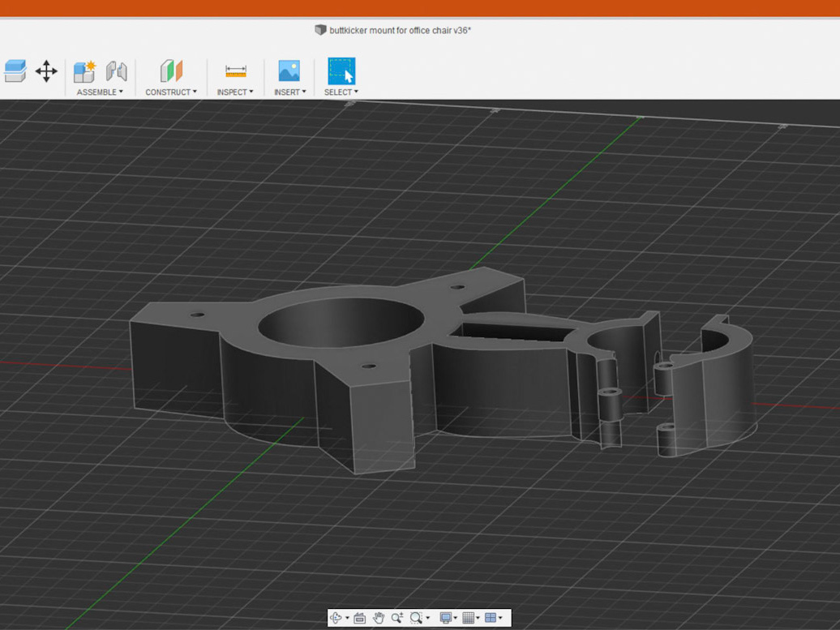The image size is (840, 630).
Task: Click the Joint tool icon
Action: (117, 71)
